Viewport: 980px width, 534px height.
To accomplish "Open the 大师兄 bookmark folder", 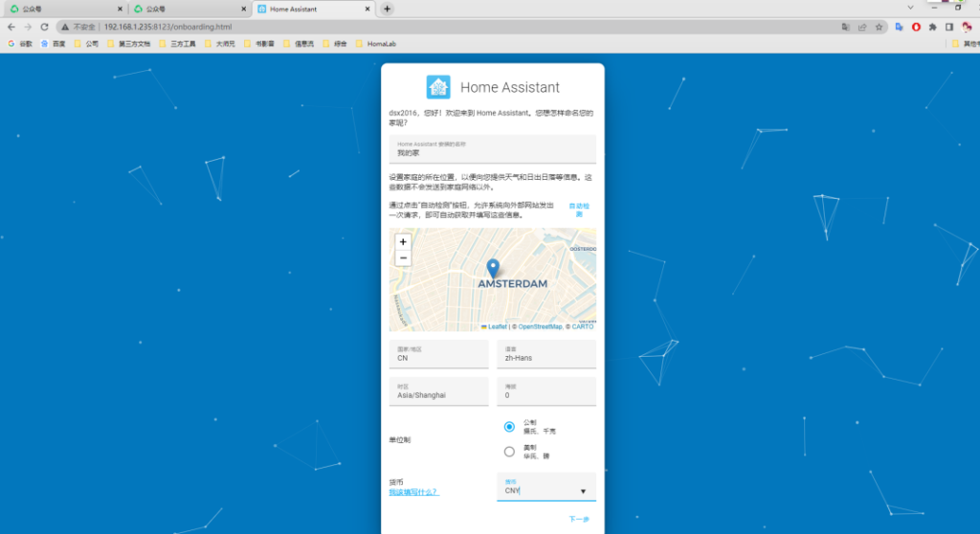I will pyautogui.click(x=219, y=44).
